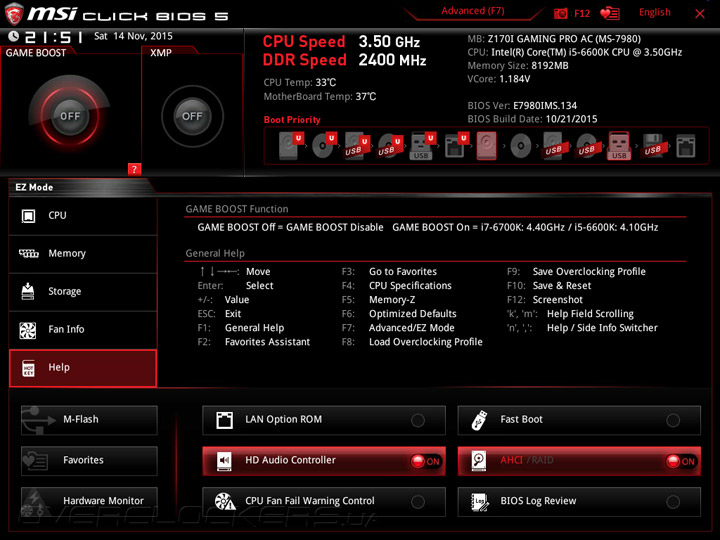Toggle LAN Option ROM
This screenshot has height=540, width=720.
[324, 420]
